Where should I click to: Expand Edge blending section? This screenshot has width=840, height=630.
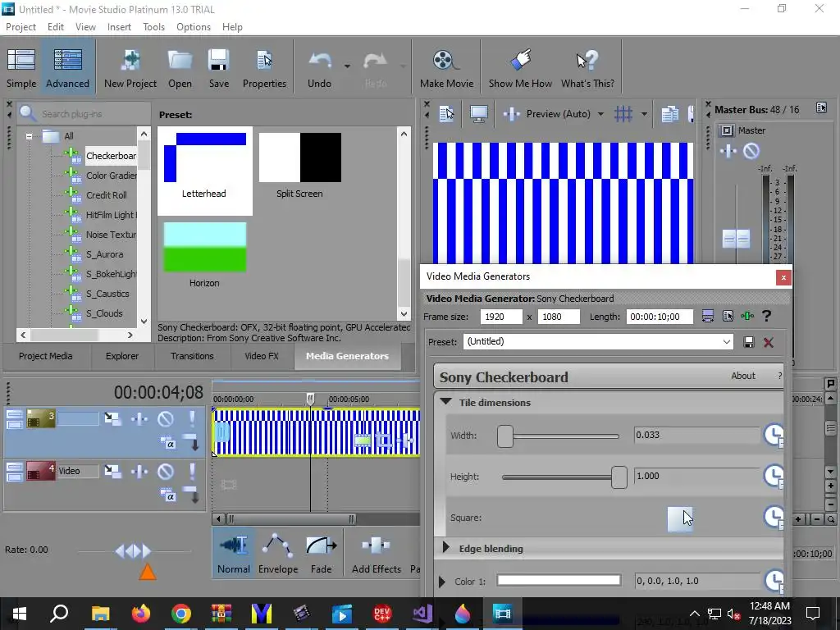pyautogui.click(x=445, y=548)
